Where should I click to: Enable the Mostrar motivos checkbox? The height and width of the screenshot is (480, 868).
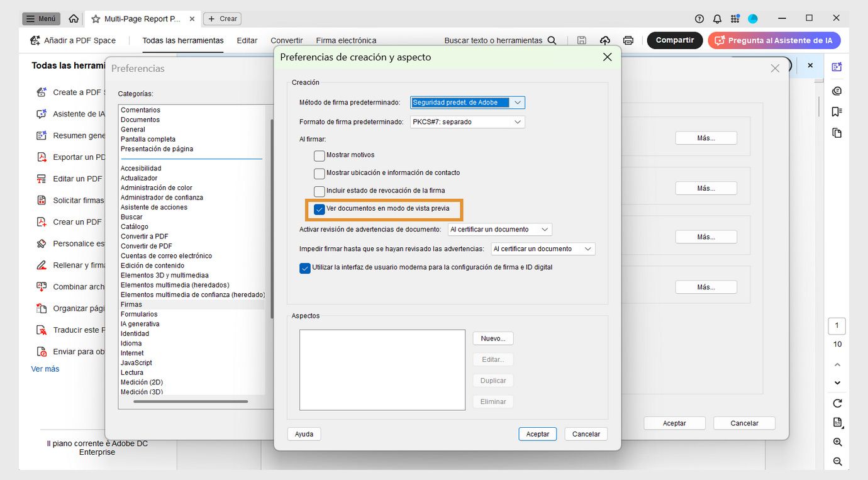coord(319,155)
